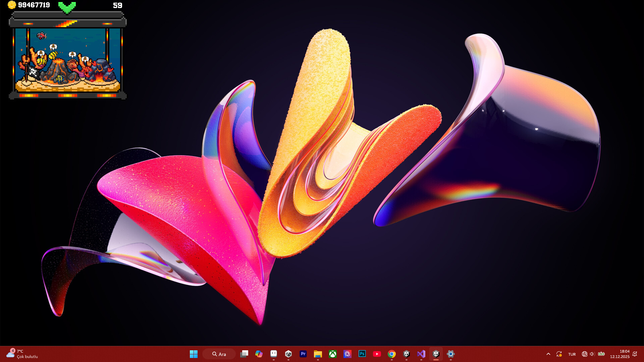Launch Visual Studio from the taskbar
This screenshot has height=362, width=644.
(x=421, y=354)
